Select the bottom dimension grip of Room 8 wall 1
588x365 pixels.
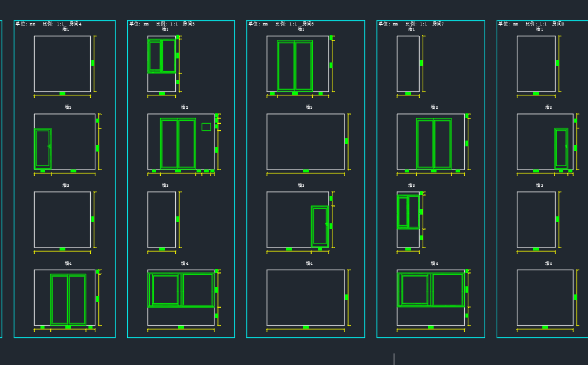pyautogui.click(x=536, y=93)
